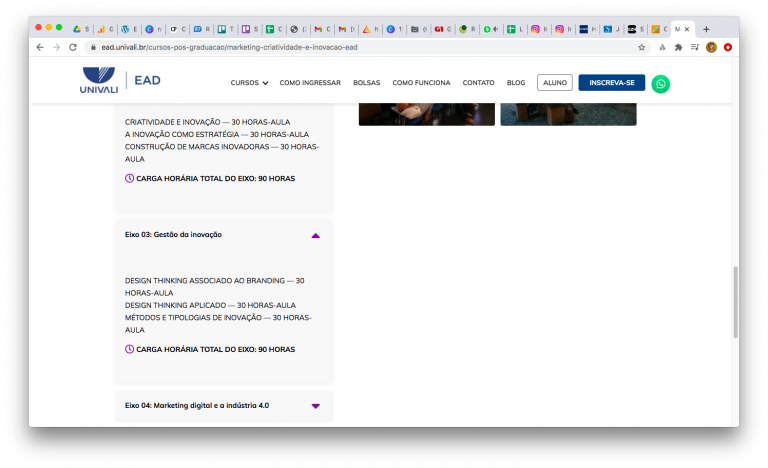Reload the page using the refresh icon

pos(73,47)
